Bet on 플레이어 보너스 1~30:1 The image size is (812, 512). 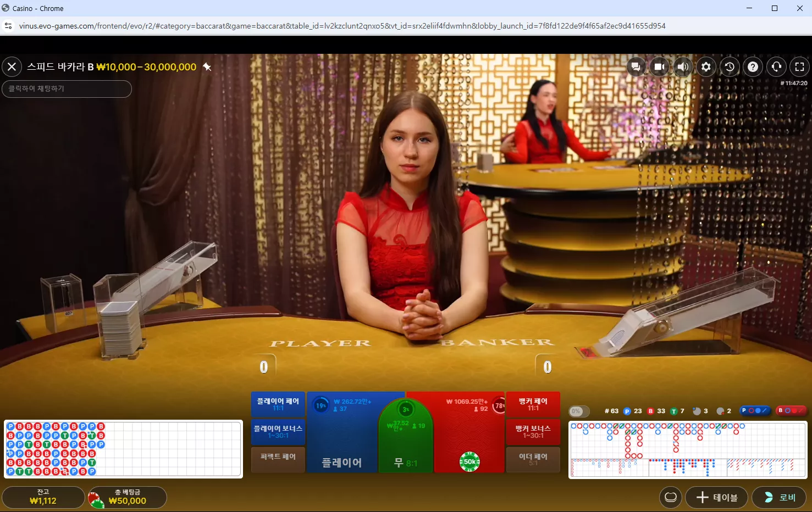point(278,432)
